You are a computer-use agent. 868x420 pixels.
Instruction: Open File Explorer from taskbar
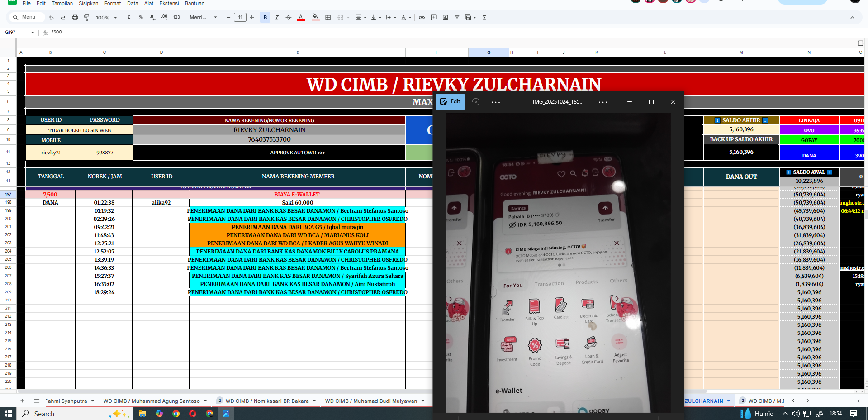point(142,414)
